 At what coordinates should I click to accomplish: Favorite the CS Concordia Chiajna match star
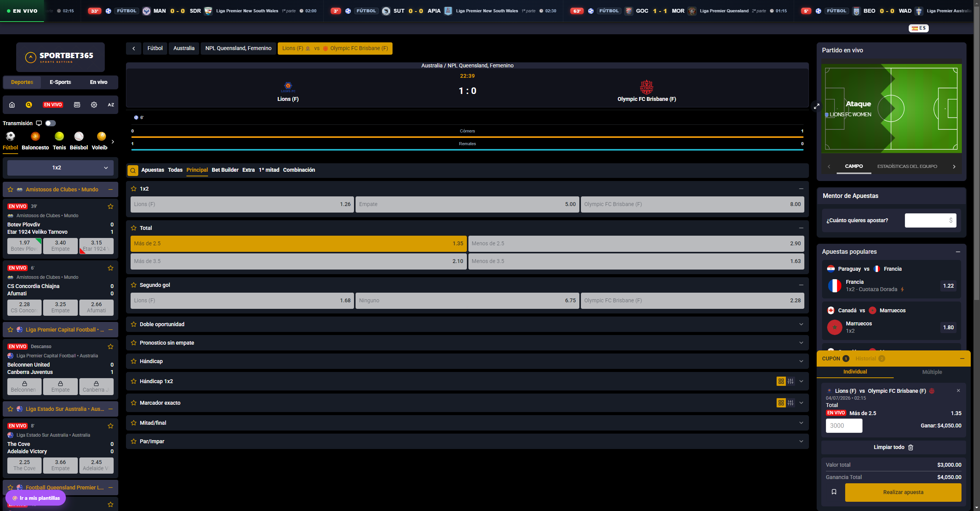(111, 268)
